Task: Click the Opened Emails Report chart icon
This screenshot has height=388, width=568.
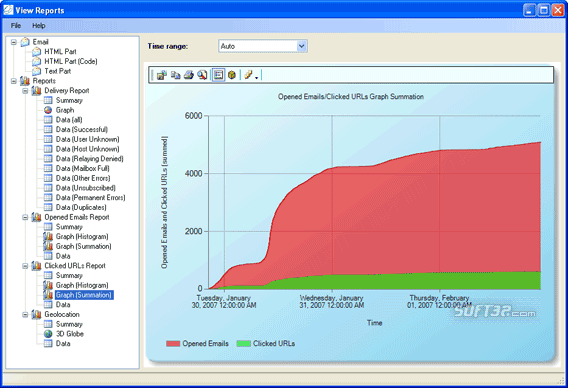Action: (x=37, y=217)
